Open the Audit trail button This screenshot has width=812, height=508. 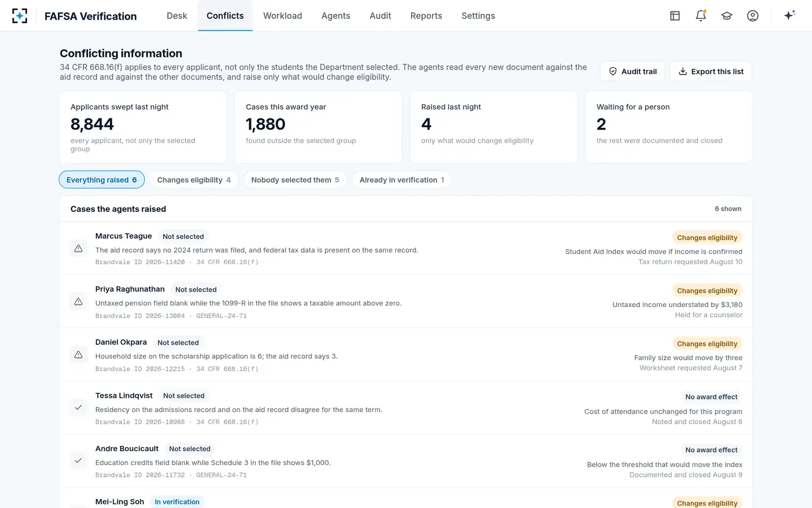pyautogui.click(x=633, y=71)
